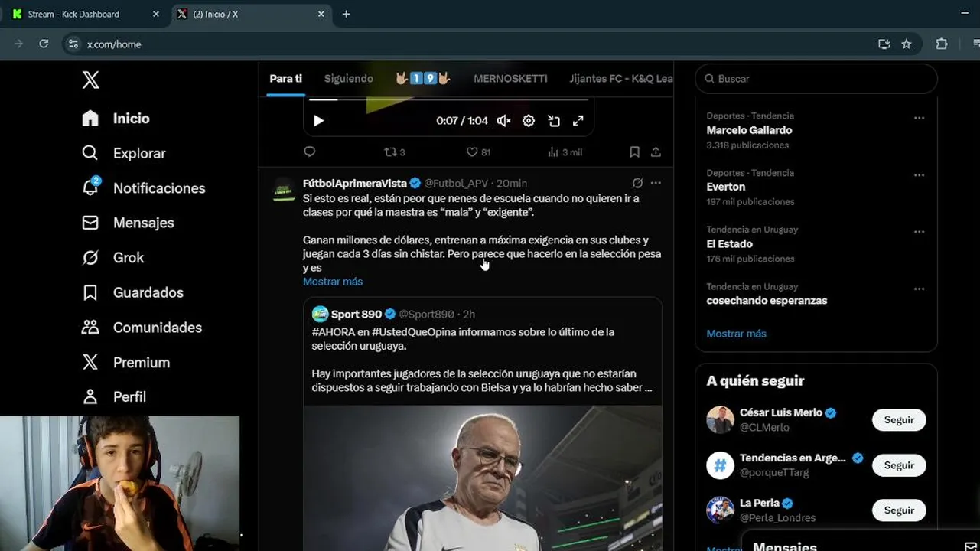980x551 pixels.
Task: Open Grok icon on FútbolAprimeraVista post
Action: pyautogui.click(x=637, y=183)
